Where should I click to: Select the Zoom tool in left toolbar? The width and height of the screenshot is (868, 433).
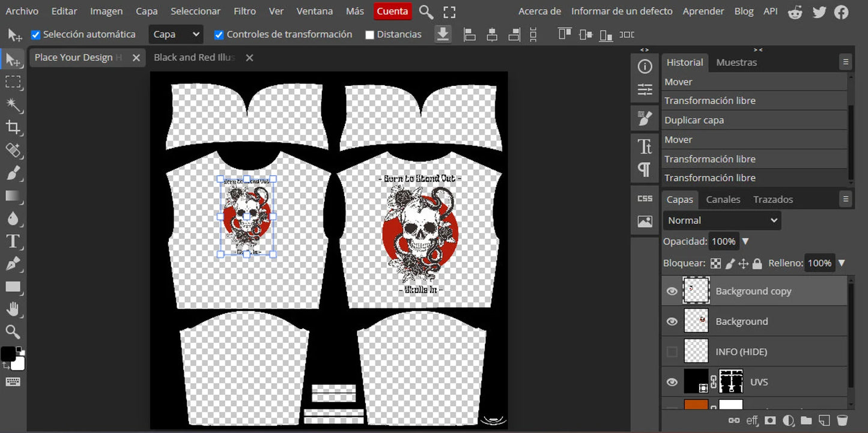pyautogui.click(x=13, y=332)
